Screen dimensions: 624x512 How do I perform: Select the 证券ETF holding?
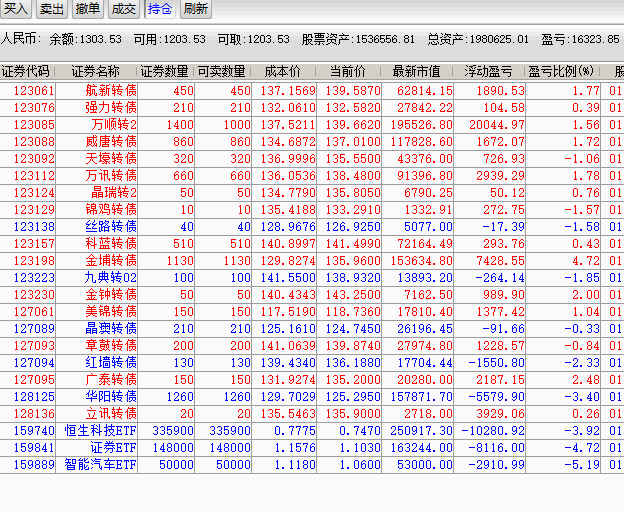(x=114, y=448)
